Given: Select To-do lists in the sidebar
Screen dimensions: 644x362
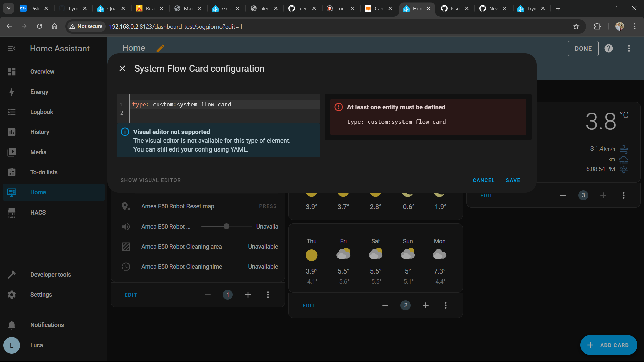Looking at the screenshot, I should (44, 172).
